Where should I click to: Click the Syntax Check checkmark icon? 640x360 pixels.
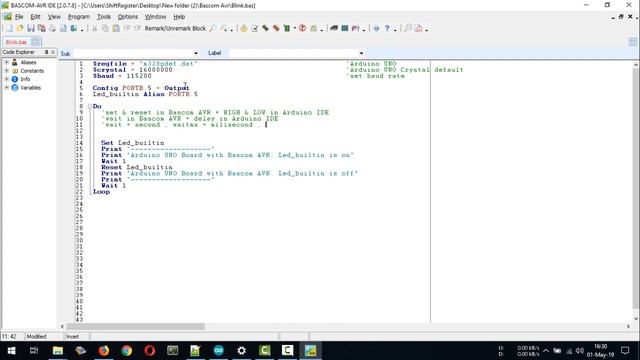(255, 28)
